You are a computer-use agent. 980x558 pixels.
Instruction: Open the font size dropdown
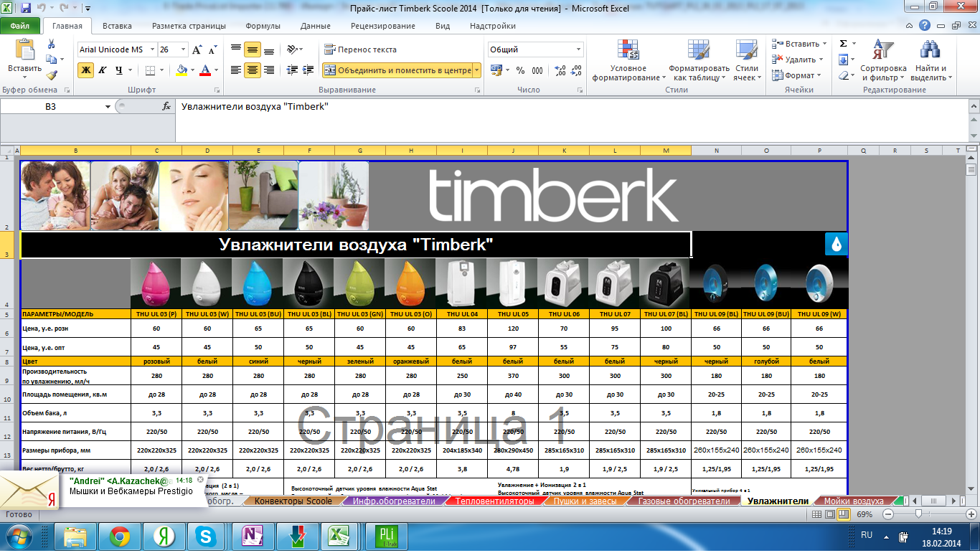tap(183, 50)
